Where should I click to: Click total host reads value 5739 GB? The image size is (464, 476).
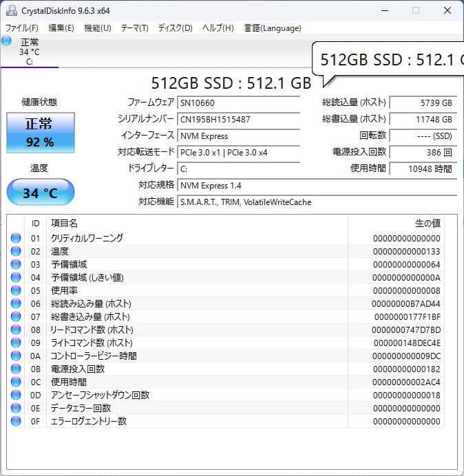coord(423,103)
